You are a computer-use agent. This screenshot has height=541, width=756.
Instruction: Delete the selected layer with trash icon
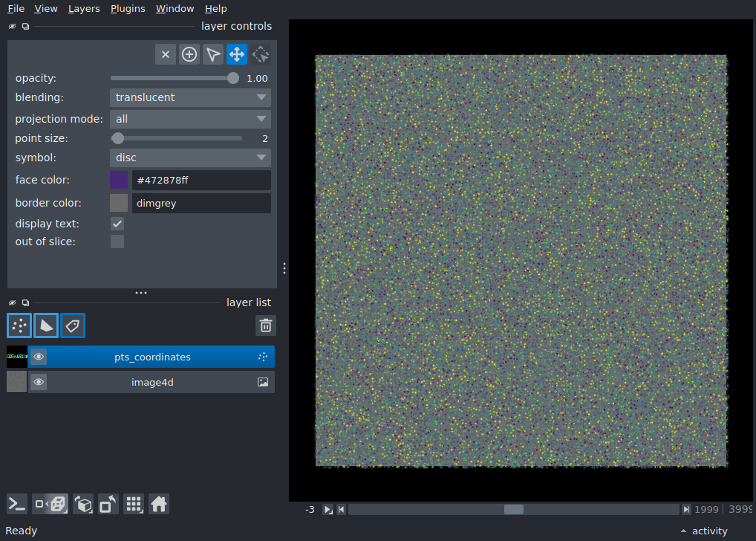[266, 325]
